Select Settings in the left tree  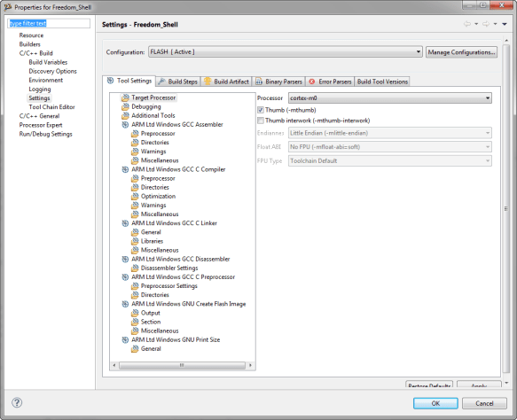(x=39, y=98)
